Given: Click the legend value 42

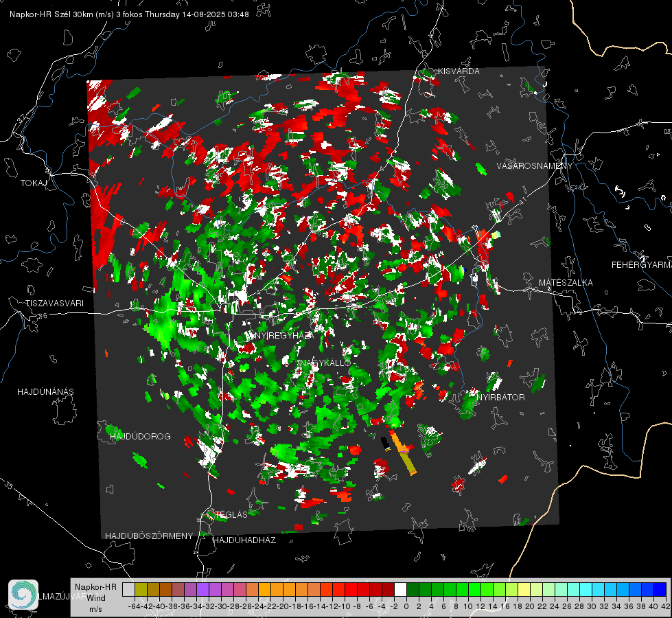Looking at the screenshot, I should click(665, 606).
